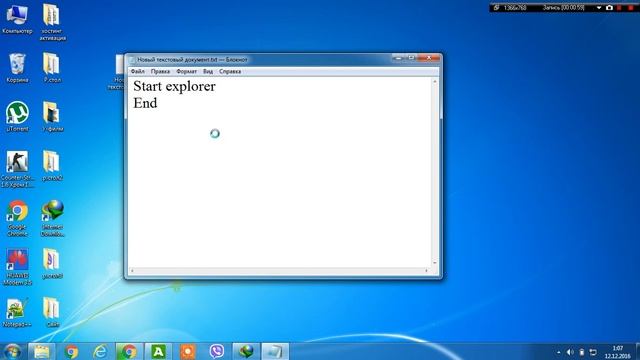This screenshot has width=640, height=360.
Task: Minimize the Notepad window
Action: point(398,58)
